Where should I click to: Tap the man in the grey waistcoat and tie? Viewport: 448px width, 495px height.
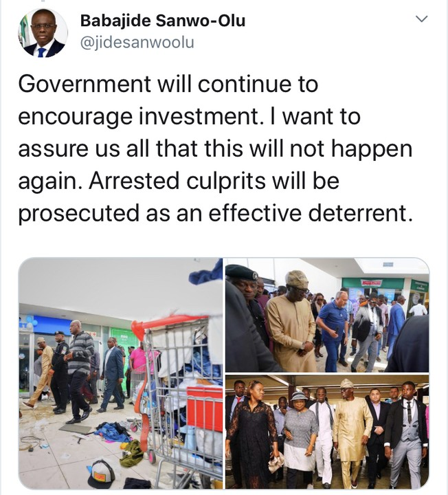click(x=406, y=434)
